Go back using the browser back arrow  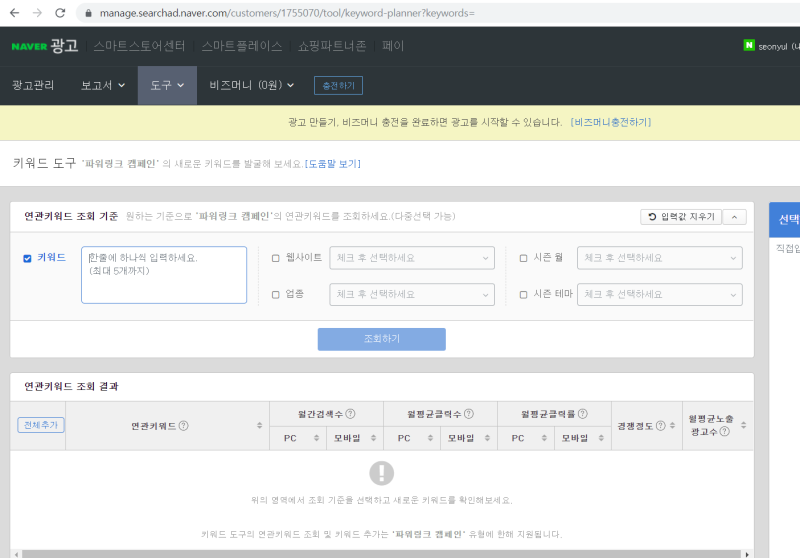click(14, 13)
